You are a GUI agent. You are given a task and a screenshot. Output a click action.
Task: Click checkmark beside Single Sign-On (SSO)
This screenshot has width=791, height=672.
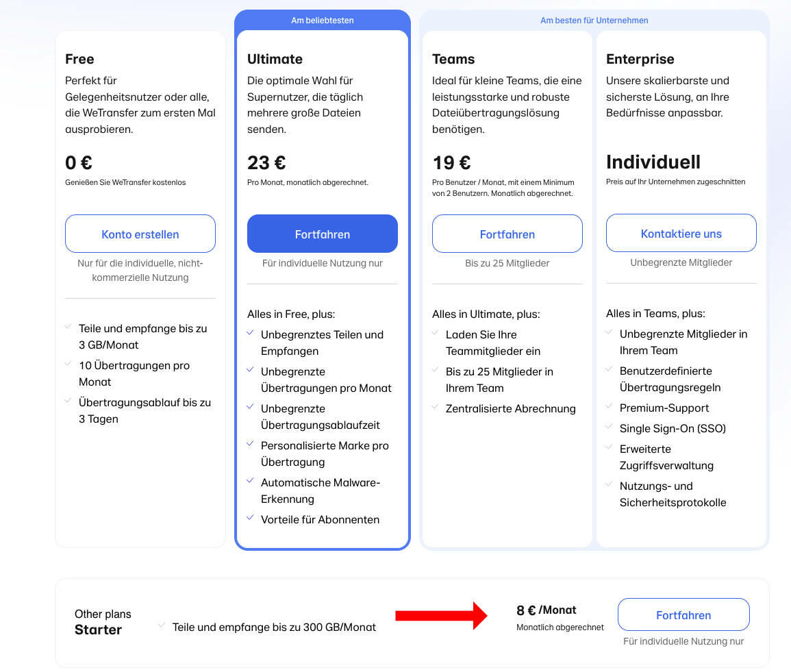click(609, 427)
